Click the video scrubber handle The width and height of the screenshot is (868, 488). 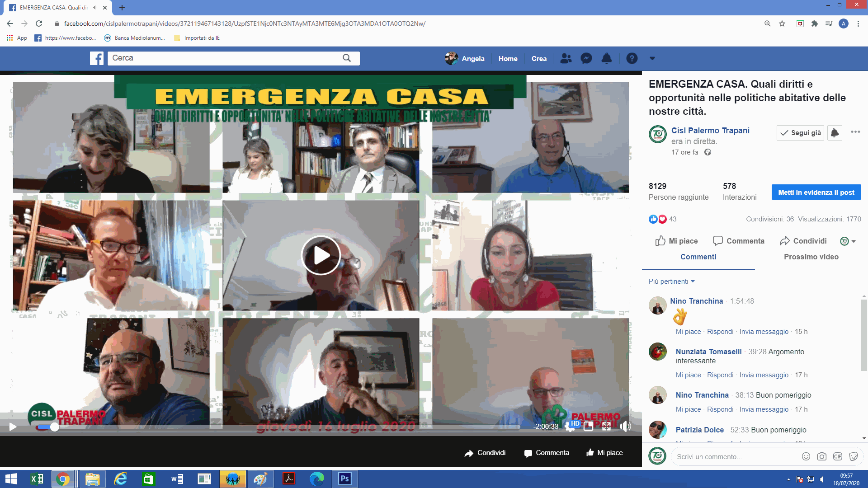tap(55, 427)
